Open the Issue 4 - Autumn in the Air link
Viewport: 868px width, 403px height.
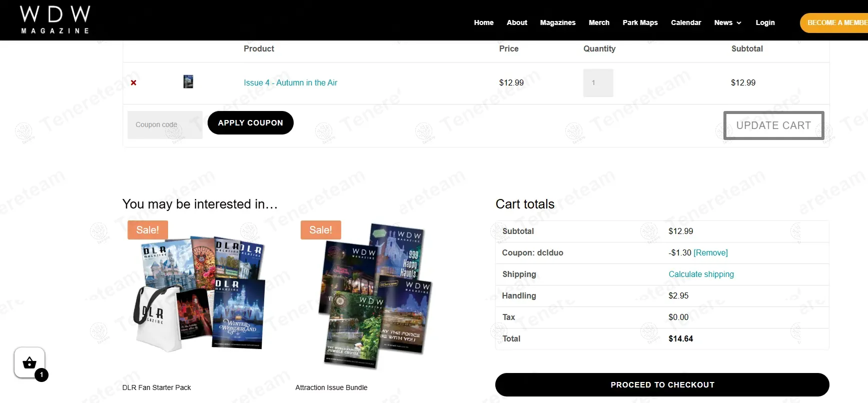tap(290, 83)
